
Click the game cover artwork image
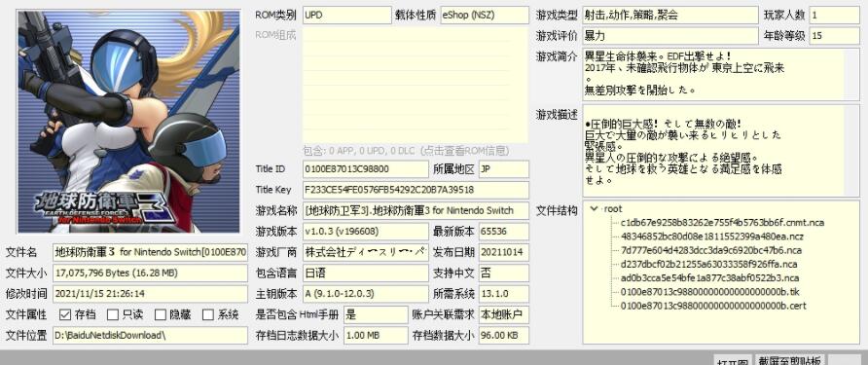point(129,122)
